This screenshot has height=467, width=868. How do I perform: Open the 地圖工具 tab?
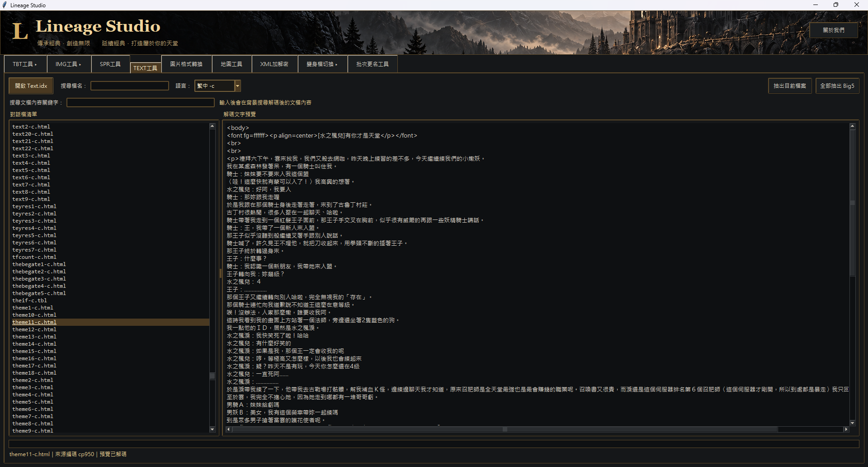[x=231, y=64]
